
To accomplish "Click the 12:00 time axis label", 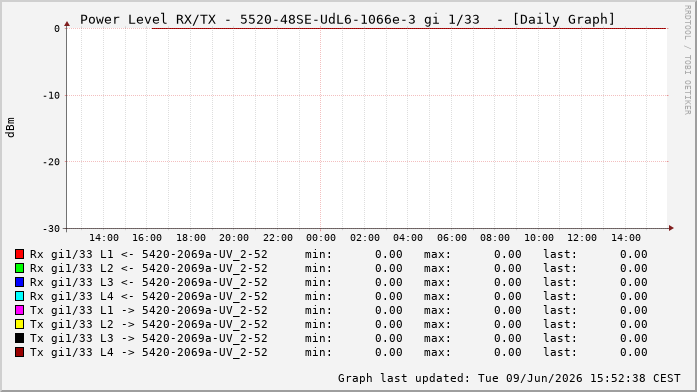I will [582, 238].
